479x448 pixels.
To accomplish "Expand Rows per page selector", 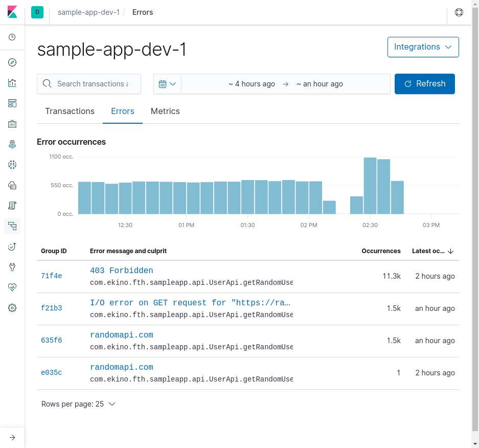I will point(78,404).
